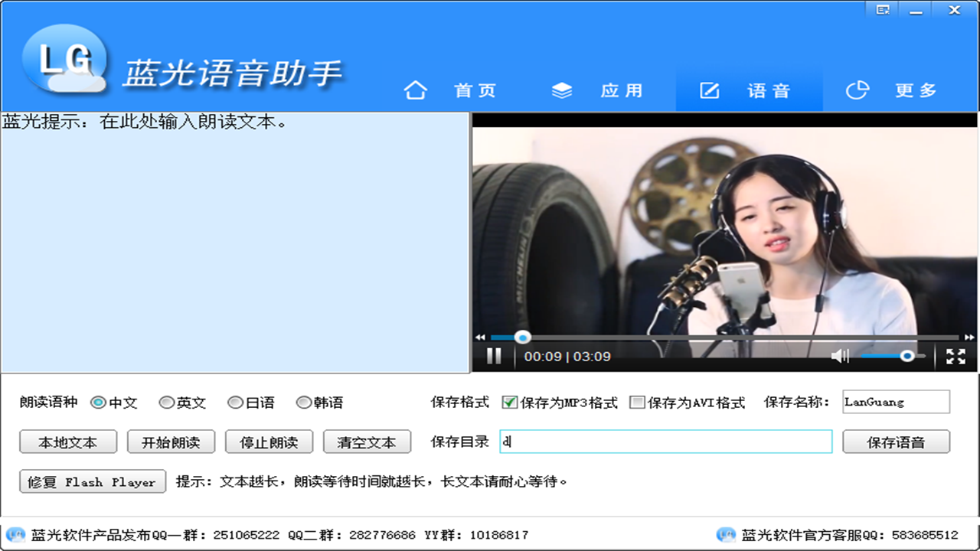Click the layers icon beside 应用
Image resolution: width=980 pixels, height=551 pixels.
point(562,90)
